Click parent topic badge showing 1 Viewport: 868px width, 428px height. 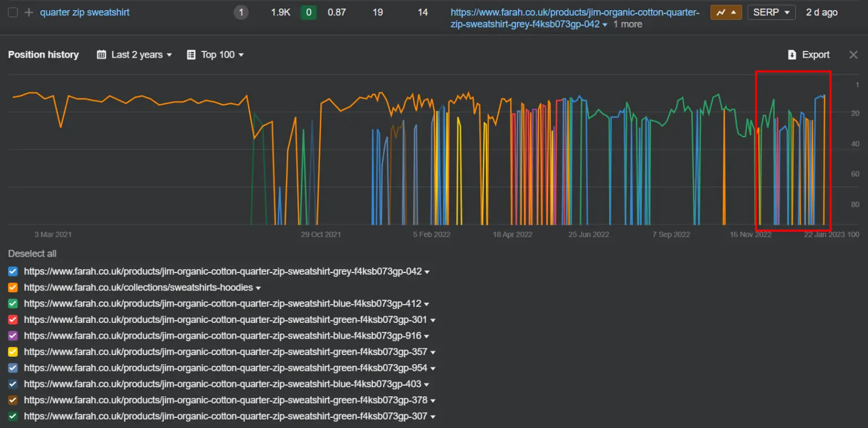241,12
